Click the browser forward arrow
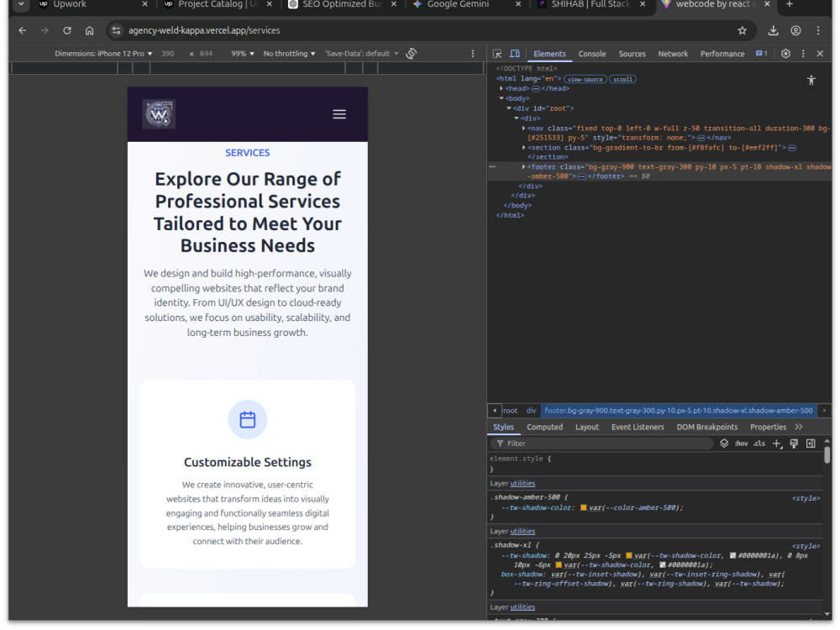840x630 pixels. pyautogui.click(x=45, y=30)
